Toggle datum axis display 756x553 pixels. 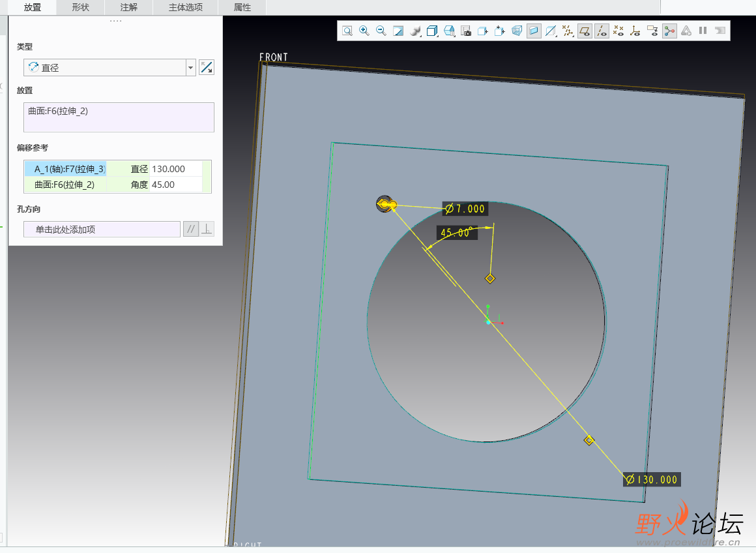[602, 31]
